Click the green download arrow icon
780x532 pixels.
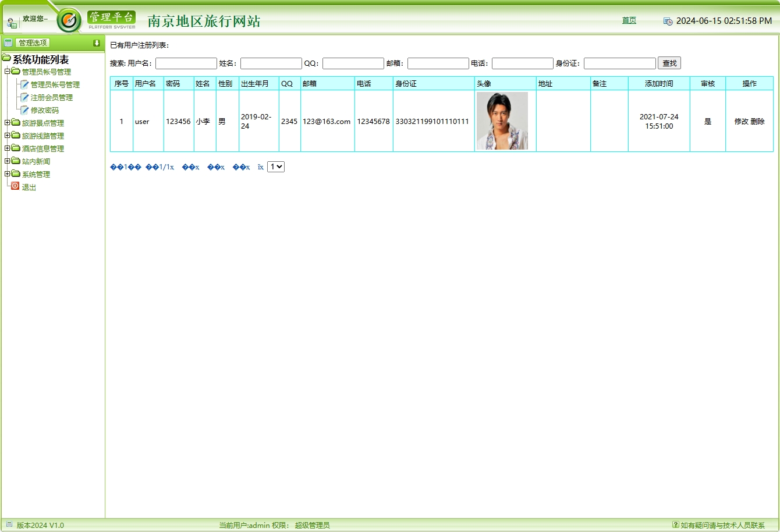click(97, 43)
